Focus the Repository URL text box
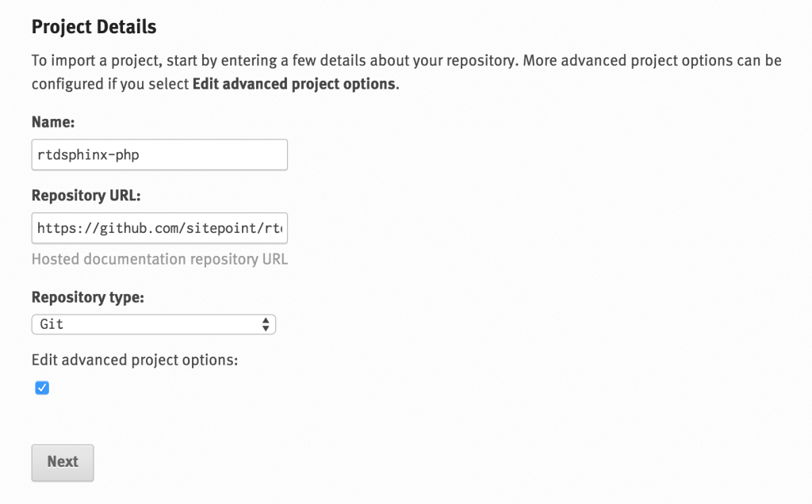Image resolution: width=812 pixels, height=504 pixels. (x=159, y=229)
